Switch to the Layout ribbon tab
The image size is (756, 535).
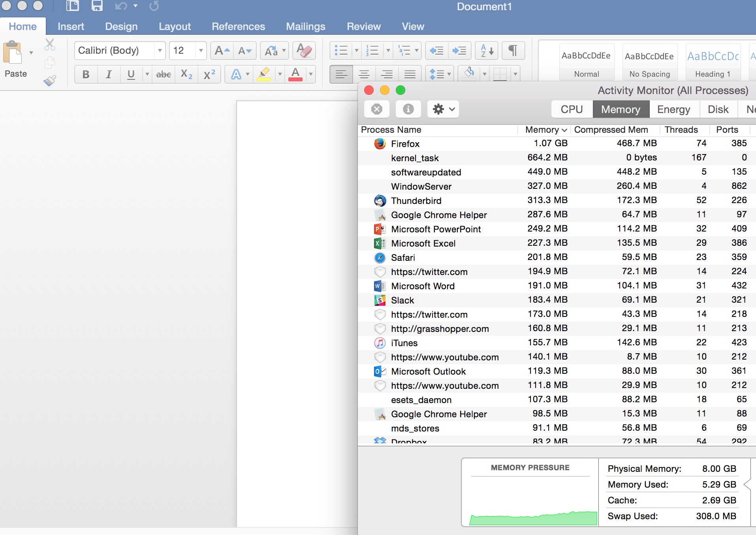pos(175,26)
